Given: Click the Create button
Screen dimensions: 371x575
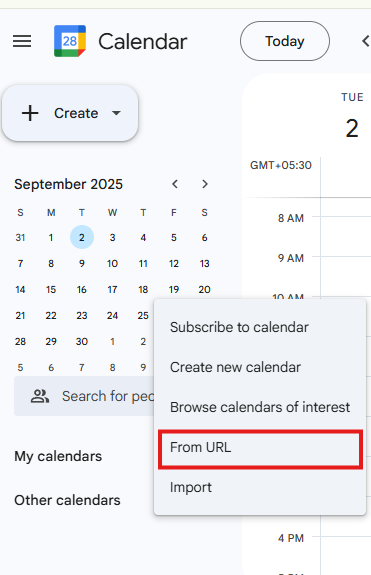Looking at the screenshot, I should 70,113.
